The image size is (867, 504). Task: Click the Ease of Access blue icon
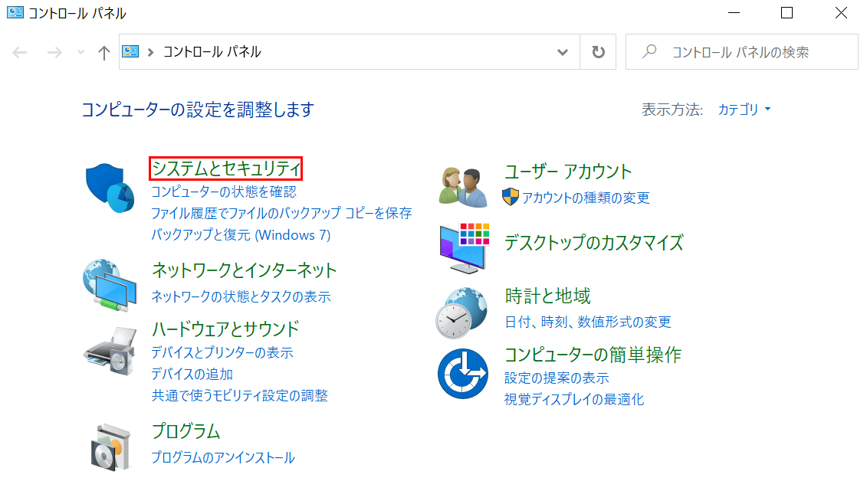pyautogui.click(x=463, y=374)
